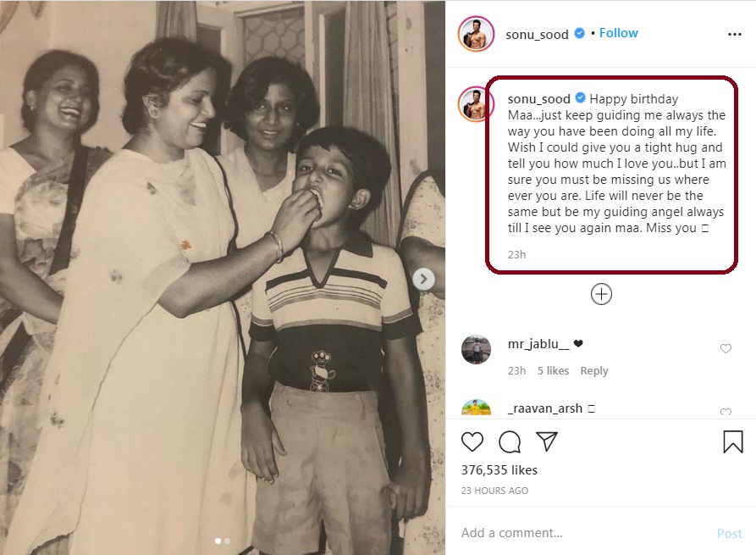This screenshot has width=756, height=555.
Task: Like _raavan_arsh comment heart
Action: coord(726,413)
